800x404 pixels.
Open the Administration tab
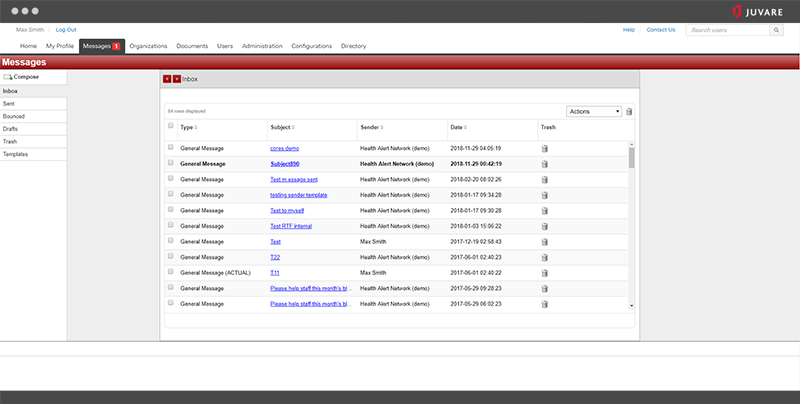[x=262, y=46]
